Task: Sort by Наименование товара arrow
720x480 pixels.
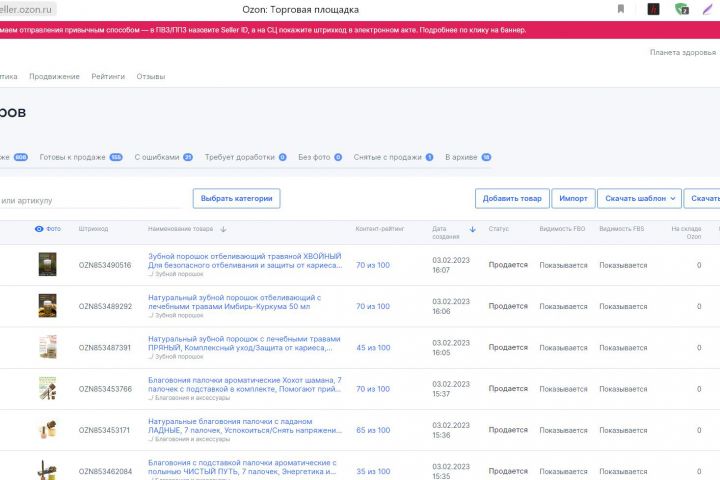Action: [x=223, y=229]
